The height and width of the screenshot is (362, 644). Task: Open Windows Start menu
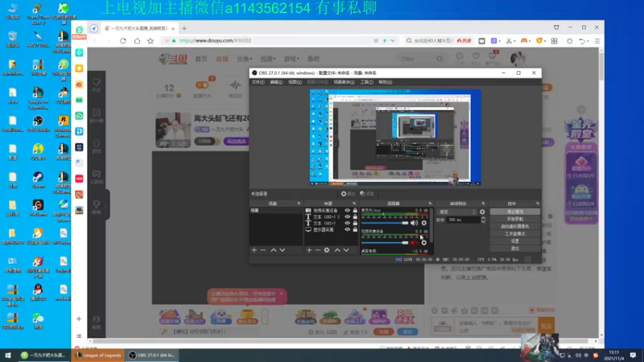pos(8,356)
